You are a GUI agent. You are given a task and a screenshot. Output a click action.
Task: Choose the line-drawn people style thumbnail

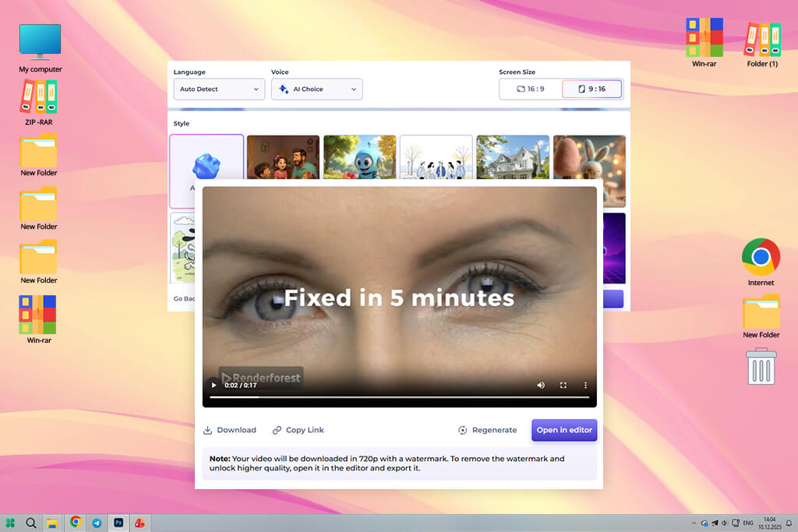coord(436,157)
